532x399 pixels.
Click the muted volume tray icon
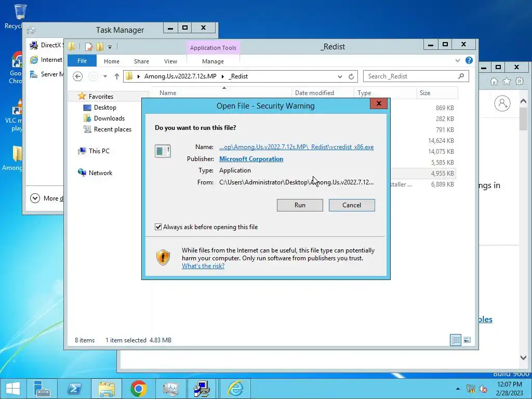(483, 389)
